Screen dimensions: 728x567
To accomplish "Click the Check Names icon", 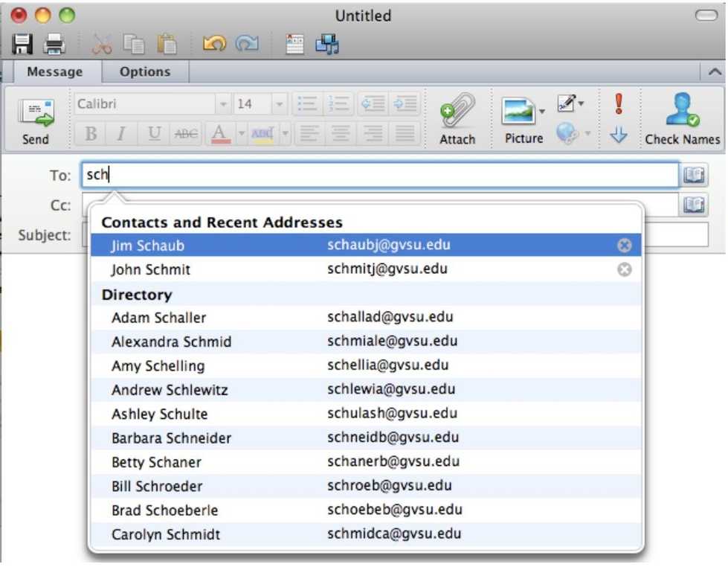I will [x=681, y=119].
